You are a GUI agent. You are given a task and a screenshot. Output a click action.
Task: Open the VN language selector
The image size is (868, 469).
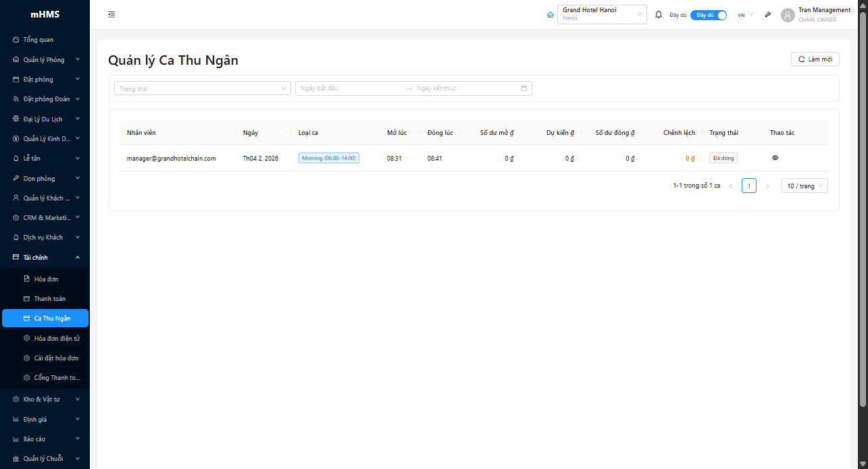tap(745, 15)
